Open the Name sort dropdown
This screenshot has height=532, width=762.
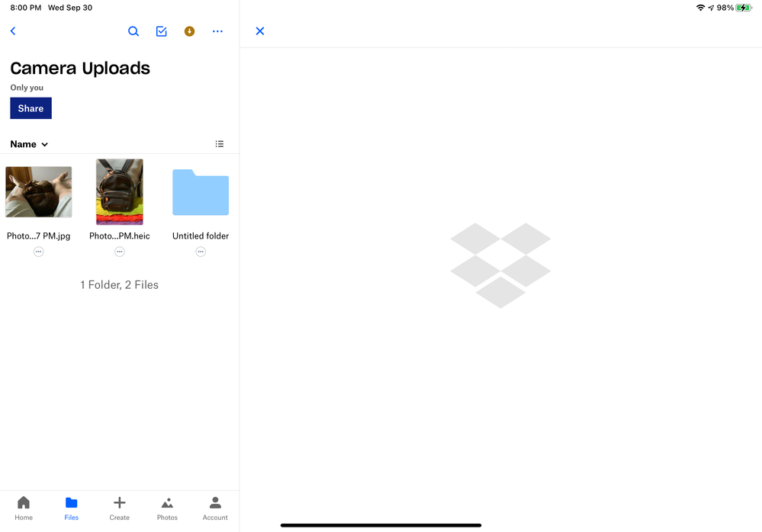(29, 144)
